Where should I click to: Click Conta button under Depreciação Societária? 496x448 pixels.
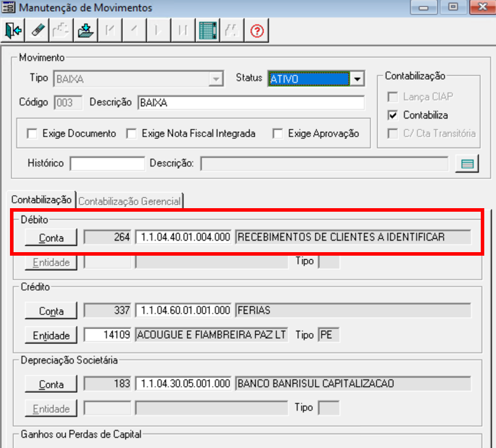pos(51,384)
